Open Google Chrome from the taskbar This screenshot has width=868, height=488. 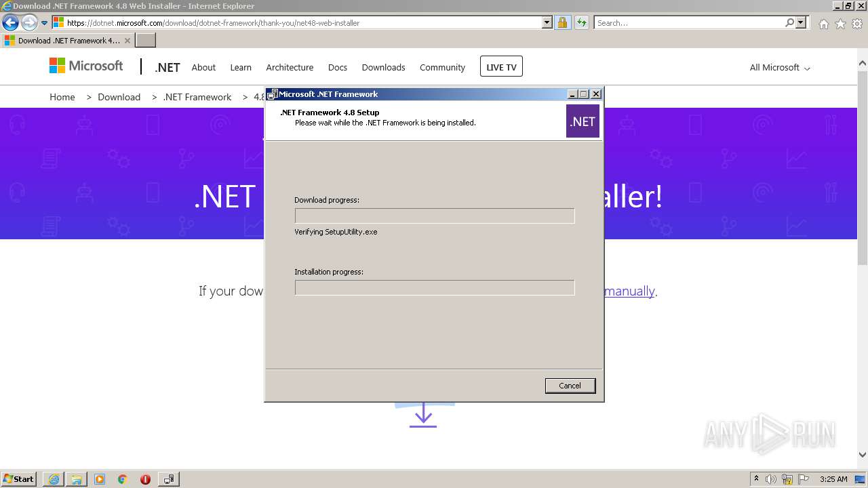[123, 479]
